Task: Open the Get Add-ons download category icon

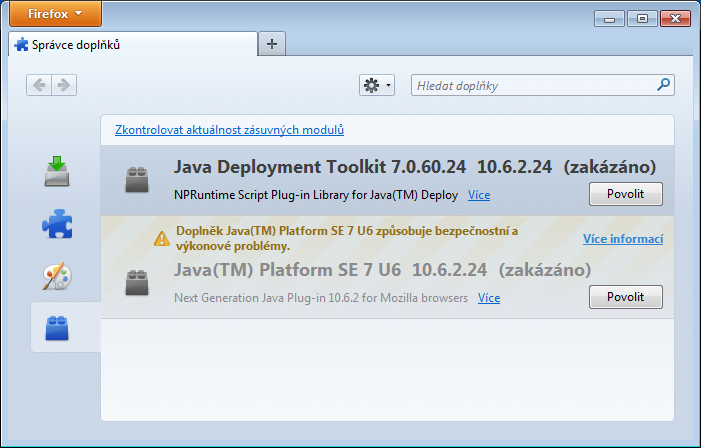Action: (57, 171)
